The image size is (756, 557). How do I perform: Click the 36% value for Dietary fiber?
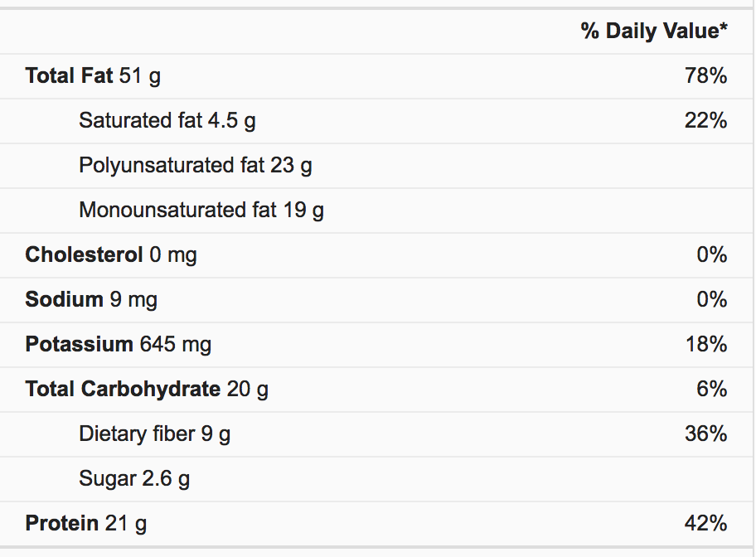706,434
